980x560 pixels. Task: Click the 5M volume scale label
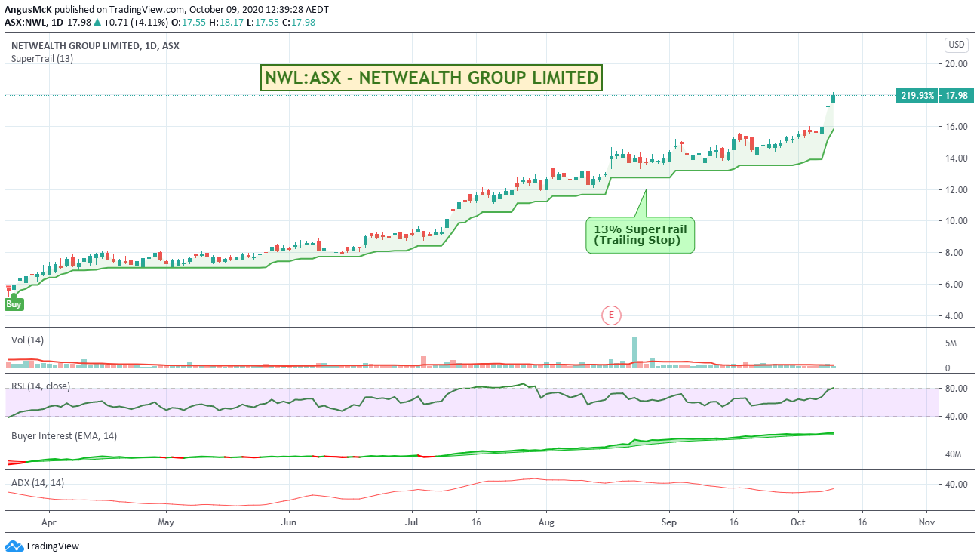(x=951, y=343)
